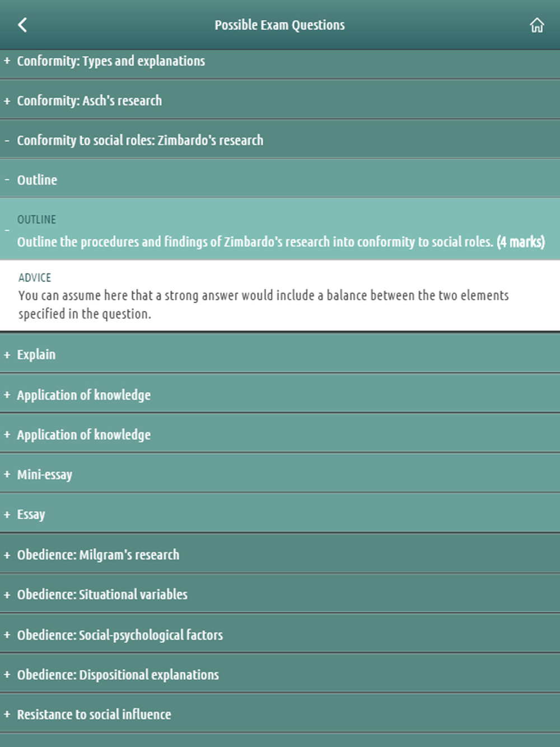Image resolution: width=560 pixels, height=747 pixels.
Task: Open the Essay subsection
Action: coord(280,514)
